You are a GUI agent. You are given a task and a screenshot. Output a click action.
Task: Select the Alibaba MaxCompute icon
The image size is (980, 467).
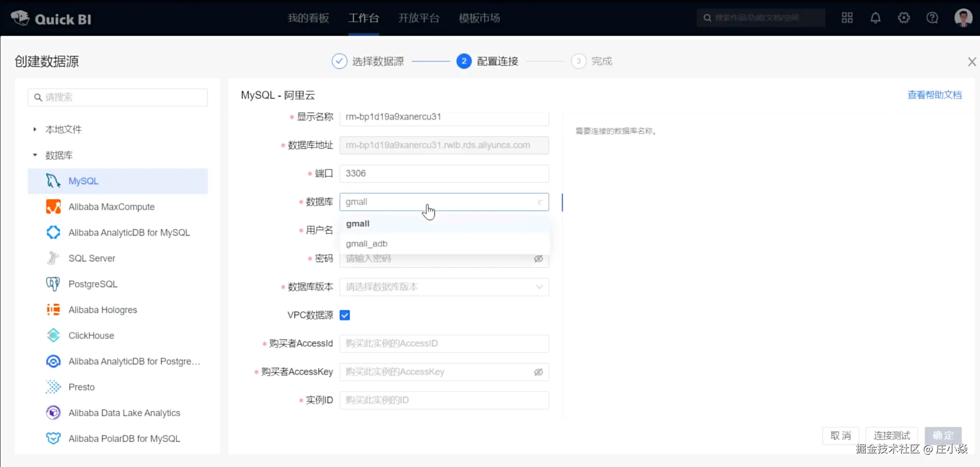coord(53,207)
